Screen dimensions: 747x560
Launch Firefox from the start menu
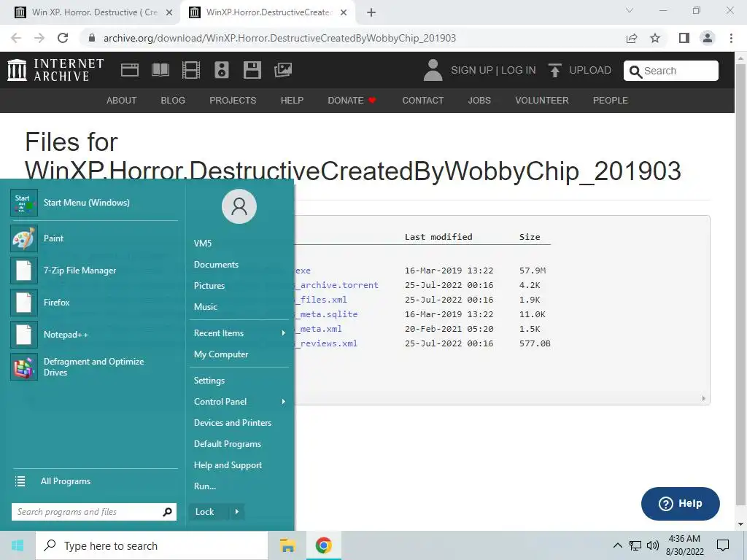point(94,303)
